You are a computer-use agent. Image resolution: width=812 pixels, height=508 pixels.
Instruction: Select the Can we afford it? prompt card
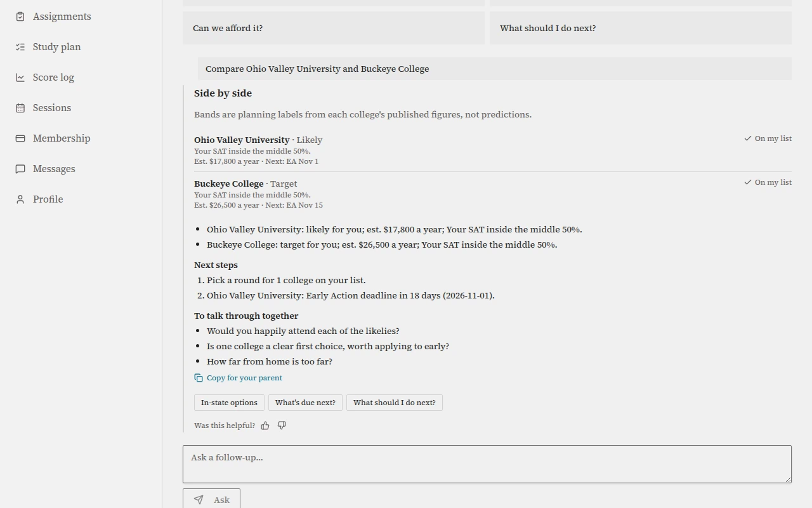[x=334, y=28]
